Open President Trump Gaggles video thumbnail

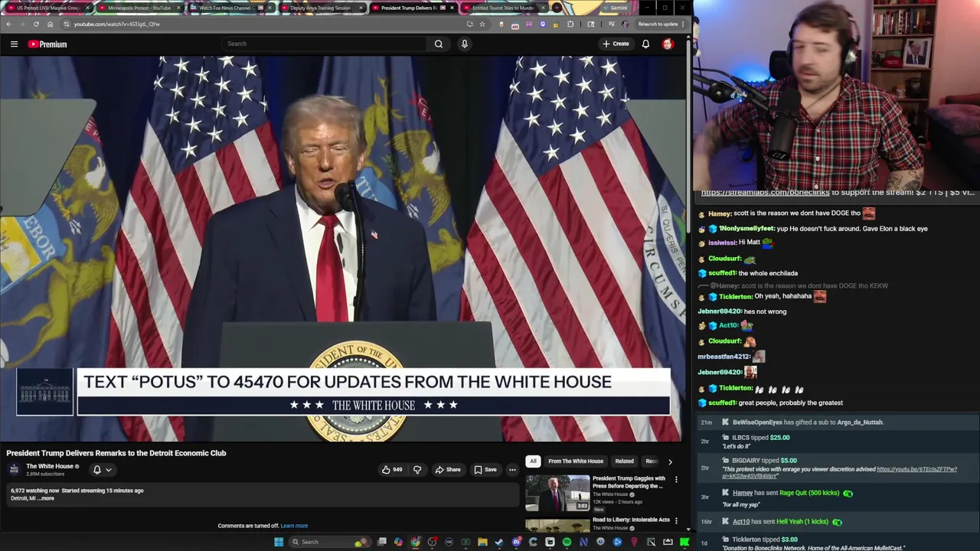[x=557, y=494]
